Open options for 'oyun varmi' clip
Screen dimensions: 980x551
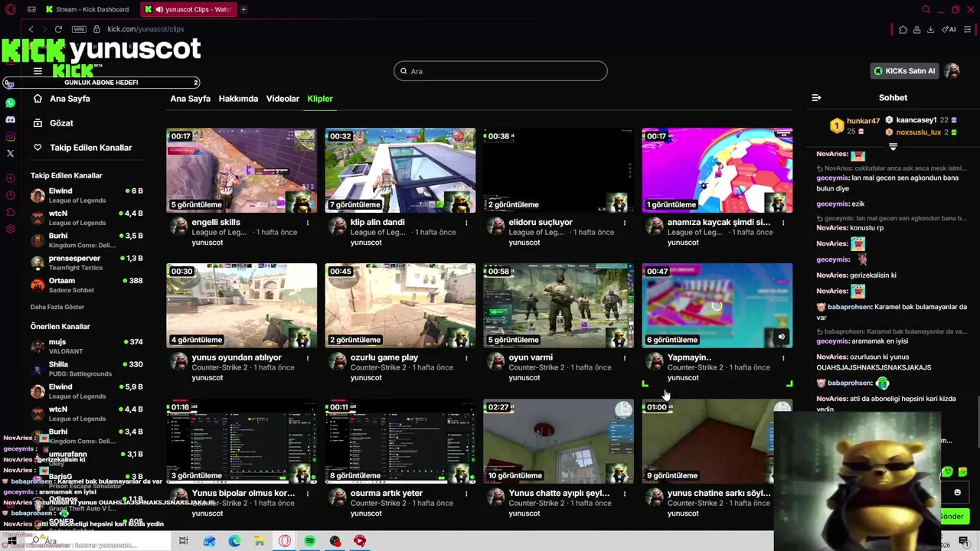(x=625, y=358)
